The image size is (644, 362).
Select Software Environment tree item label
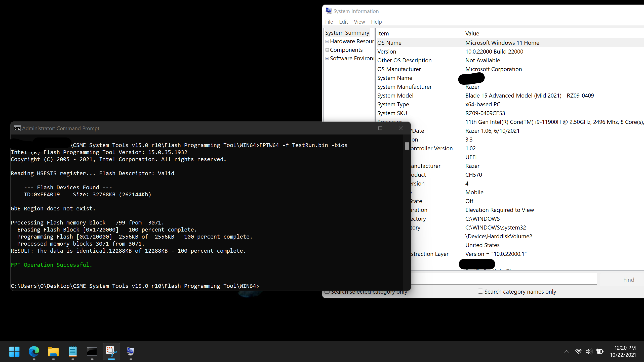tap(351, 58)
